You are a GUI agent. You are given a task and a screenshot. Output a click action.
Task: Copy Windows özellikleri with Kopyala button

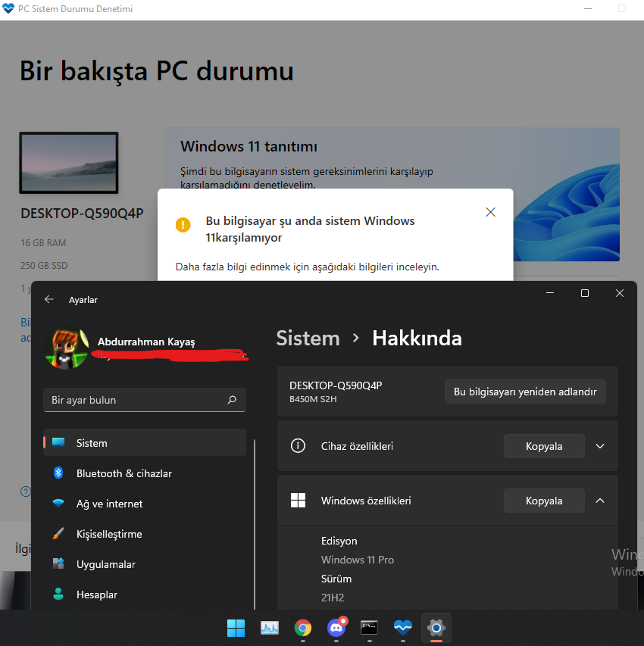pyautogui.click(x=544, y=501)
